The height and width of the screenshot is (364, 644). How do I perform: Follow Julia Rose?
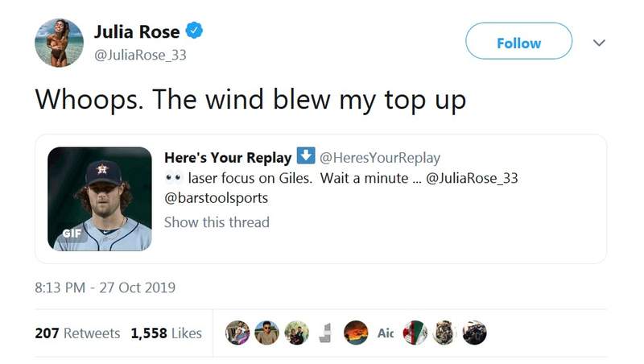[x=518, y=43]
